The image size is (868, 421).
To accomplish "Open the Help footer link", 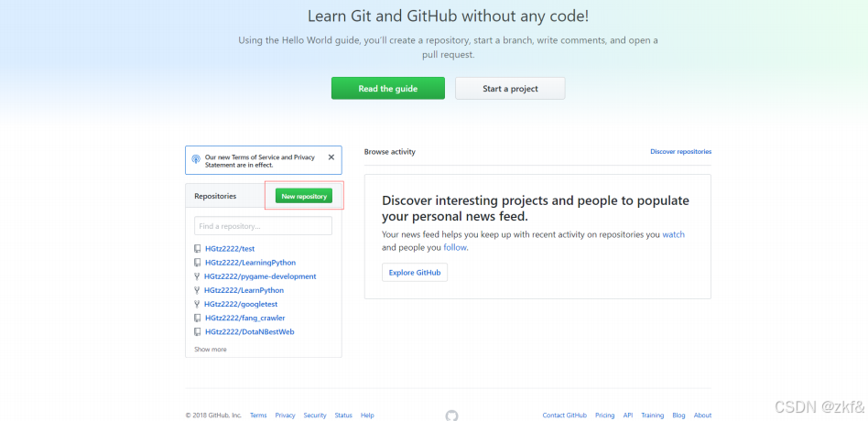I will pos(367,416).
